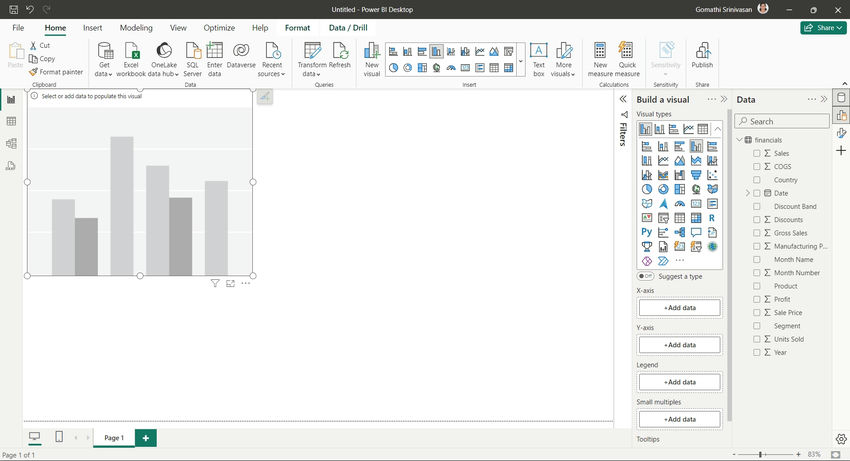Open Excel workbook data source
The width and height of the screenshot is (850, 461).
click(131, 59)
